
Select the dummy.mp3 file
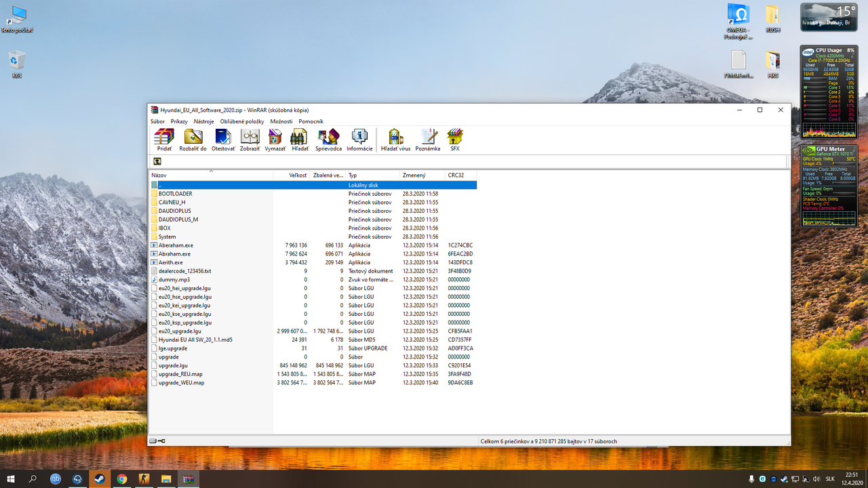tap(313, 279)
